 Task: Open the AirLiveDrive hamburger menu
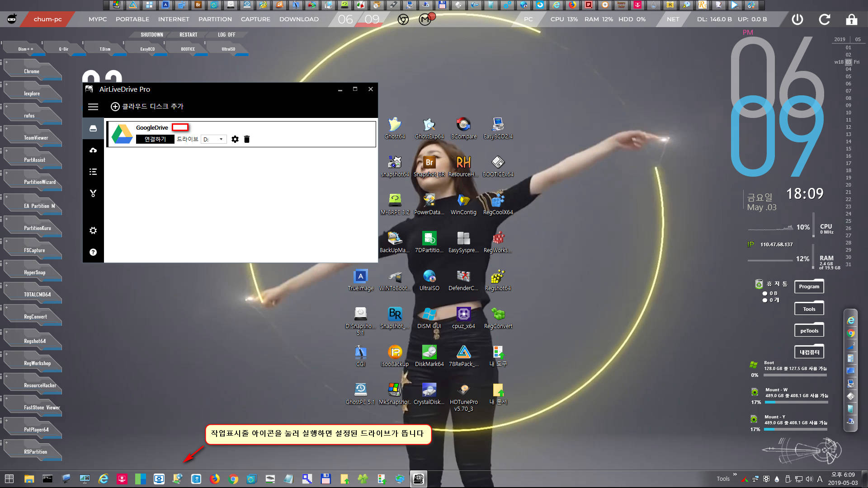coord(93,107)
